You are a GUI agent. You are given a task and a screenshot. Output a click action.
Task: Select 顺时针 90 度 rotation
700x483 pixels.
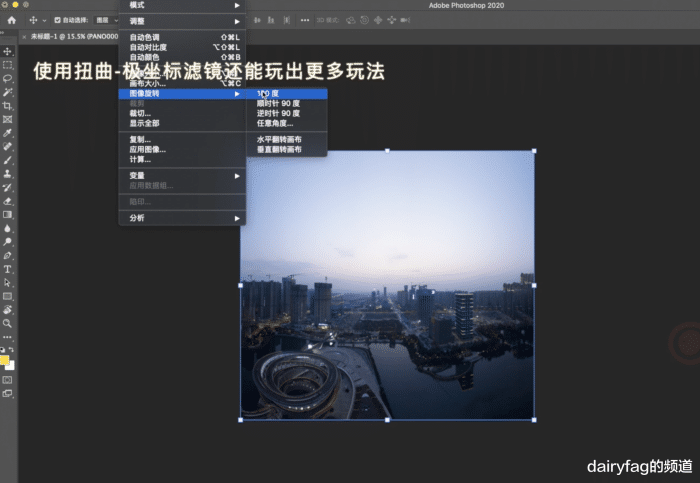[287, 104]
